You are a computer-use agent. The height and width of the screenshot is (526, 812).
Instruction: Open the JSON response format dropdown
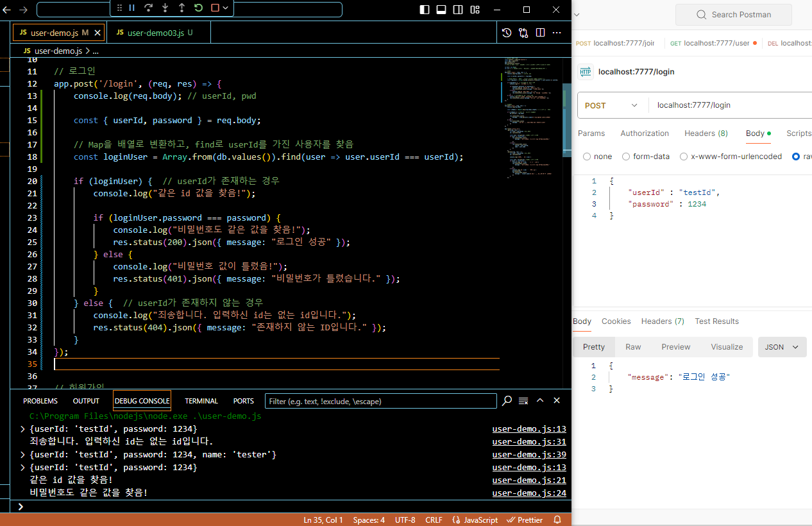coord(782,347)
